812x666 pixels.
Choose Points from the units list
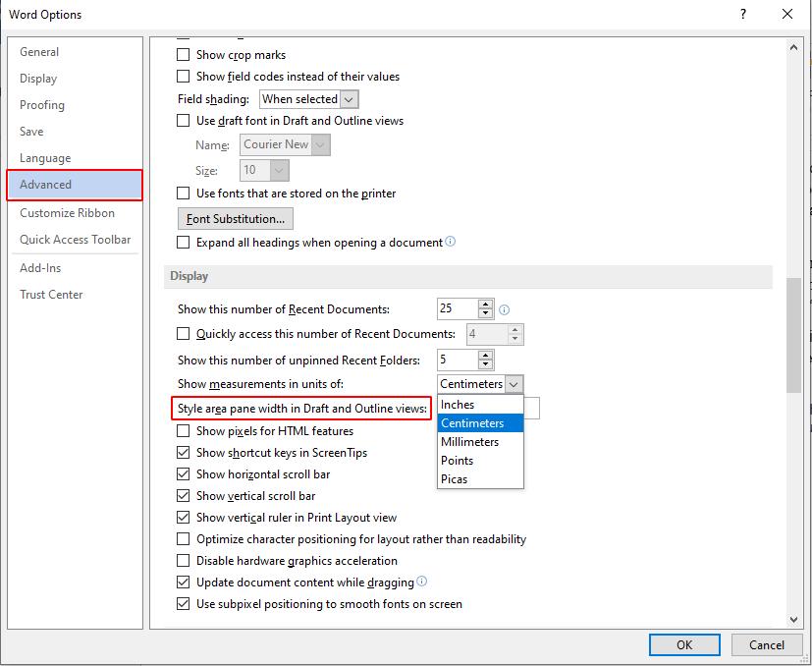(480, 461)
